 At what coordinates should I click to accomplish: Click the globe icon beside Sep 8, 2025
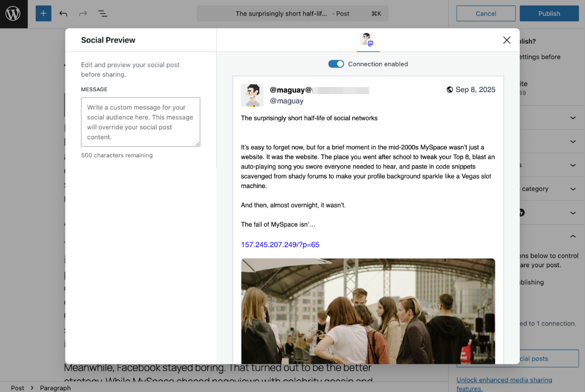[449, 89]
